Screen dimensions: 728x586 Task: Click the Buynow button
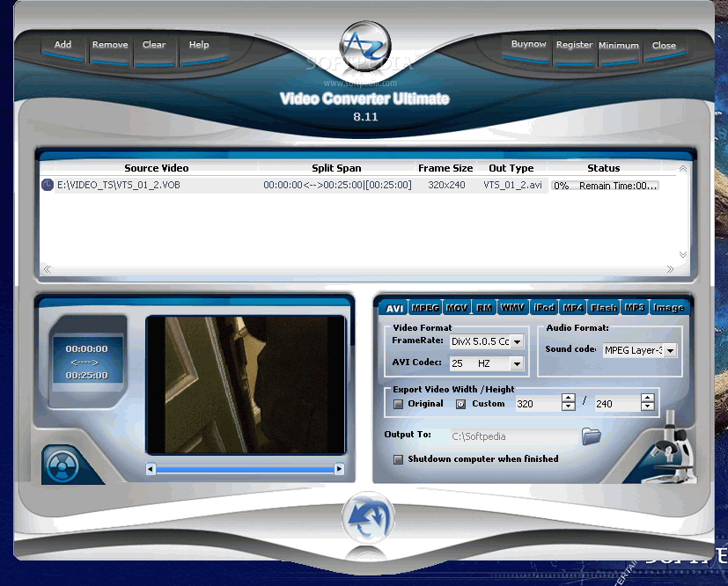click(528, 44)
